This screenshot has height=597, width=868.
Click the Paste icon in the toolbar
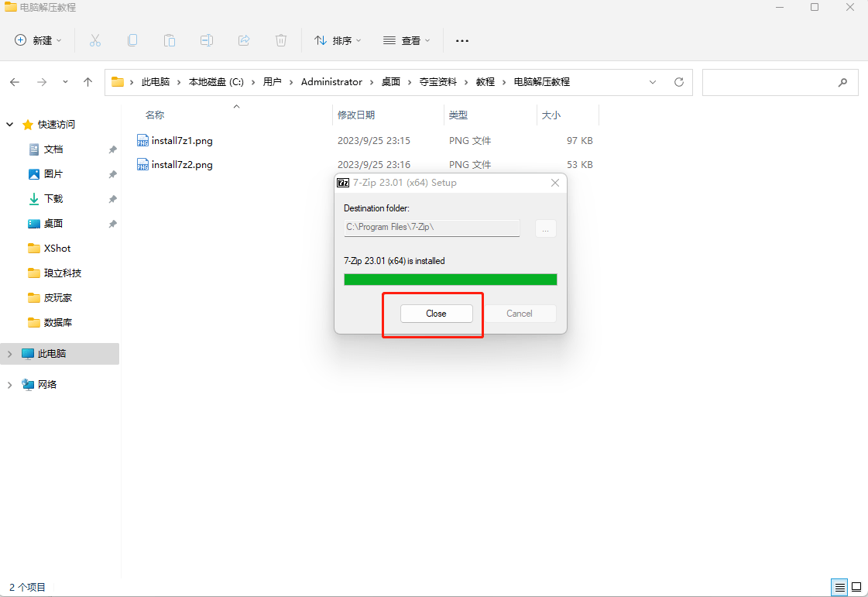169,40
